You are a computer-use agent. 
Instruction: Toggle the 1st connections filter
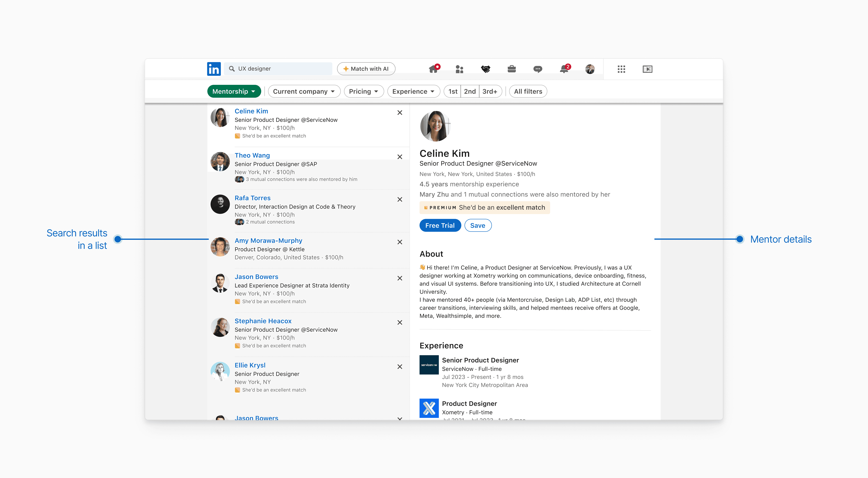click(452, 91)
